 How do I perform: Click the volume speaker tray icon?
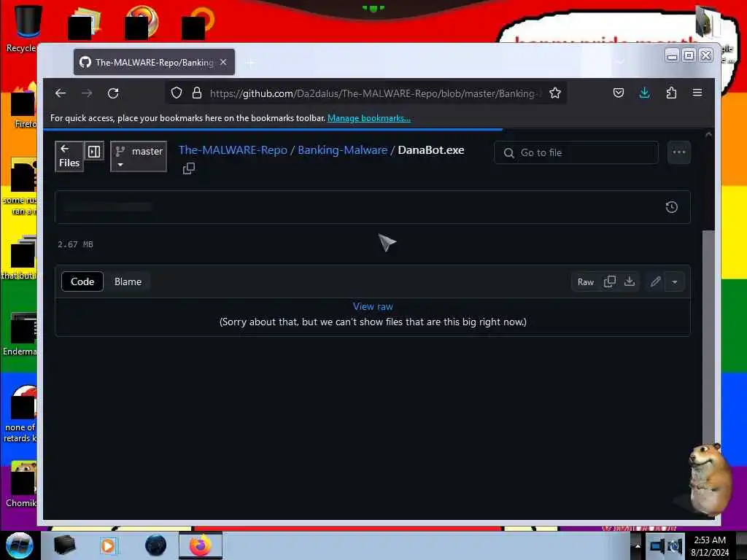675,545
